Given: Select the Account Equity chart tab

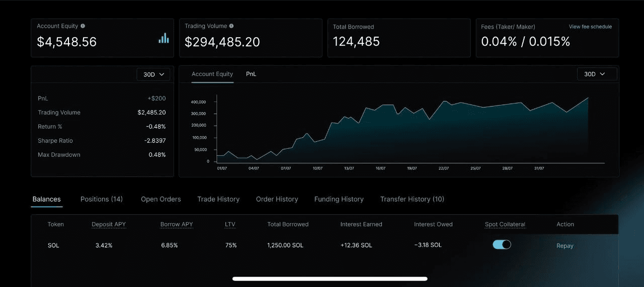Looking at the screenshot, I should click(x=212, y=74).
